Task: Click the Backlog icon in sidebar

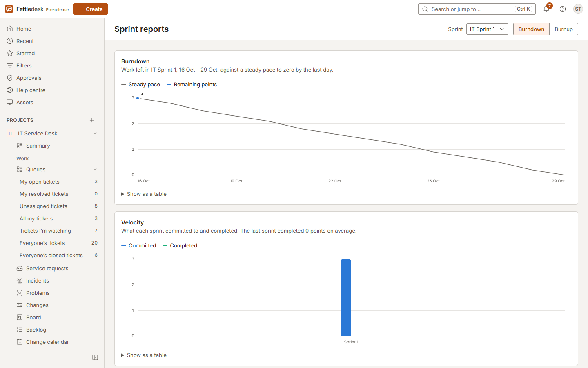Action: (20, 330)
